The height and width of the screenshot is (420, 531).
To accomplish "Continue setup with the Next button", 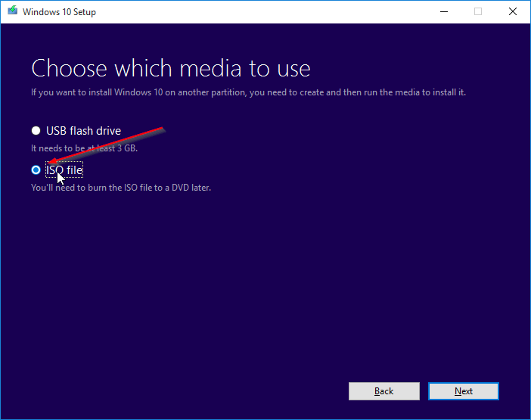I will click(x=463, y=391).
